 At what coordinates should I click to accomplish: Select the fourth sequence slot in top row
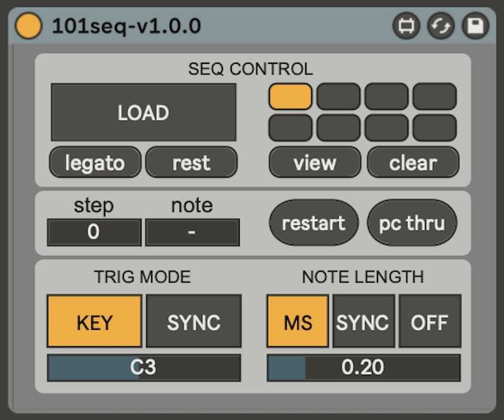coord(435,96)
